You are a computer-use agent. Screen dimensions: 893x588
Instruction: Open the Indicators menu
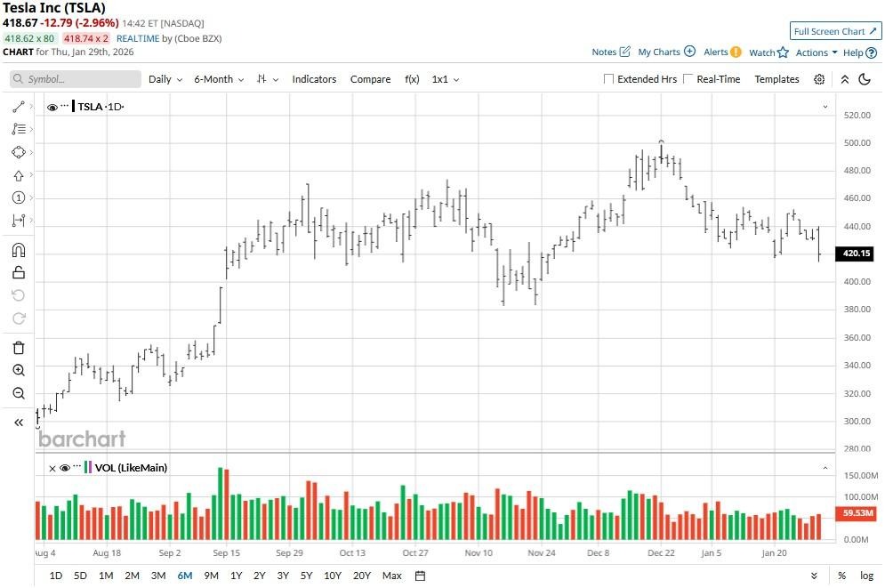314,79
